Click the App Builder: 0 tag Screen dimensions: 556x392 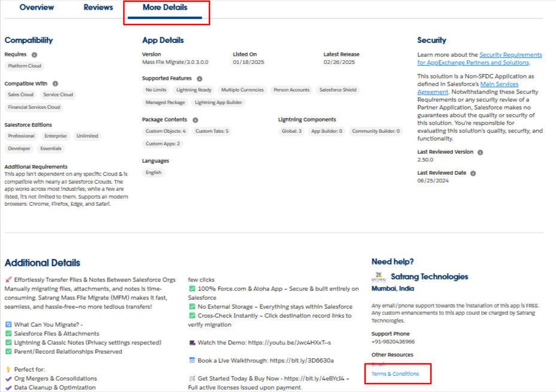pos(327,131)
